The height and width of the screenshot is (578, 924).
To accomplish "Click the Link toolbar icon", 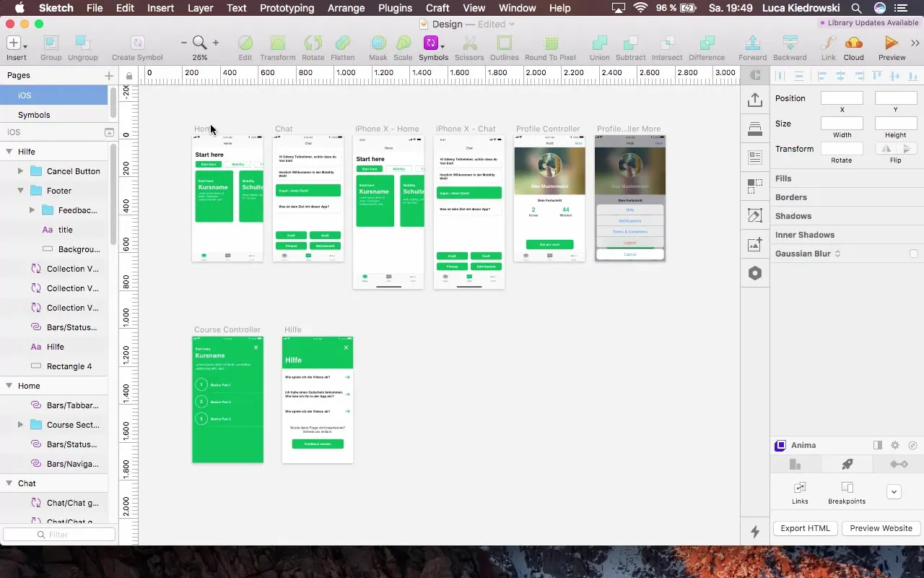I will coord(829,43).
